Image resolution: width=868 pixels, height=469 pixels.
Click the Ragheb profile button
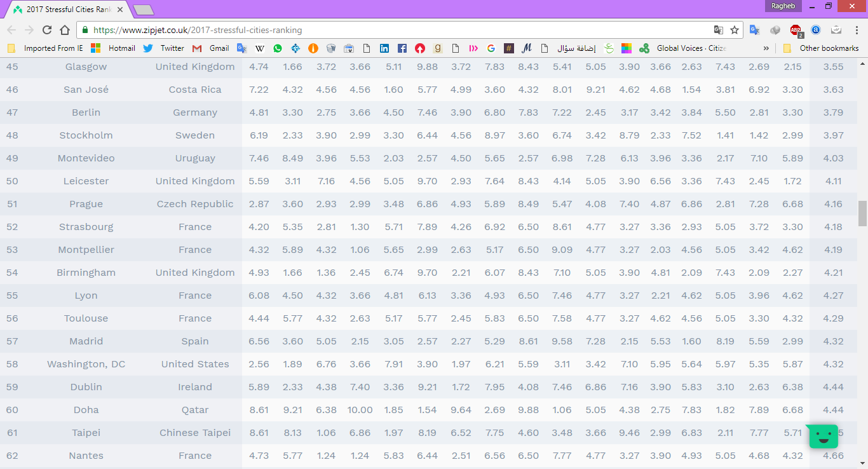pyautogui.click(x=783, y=6)
